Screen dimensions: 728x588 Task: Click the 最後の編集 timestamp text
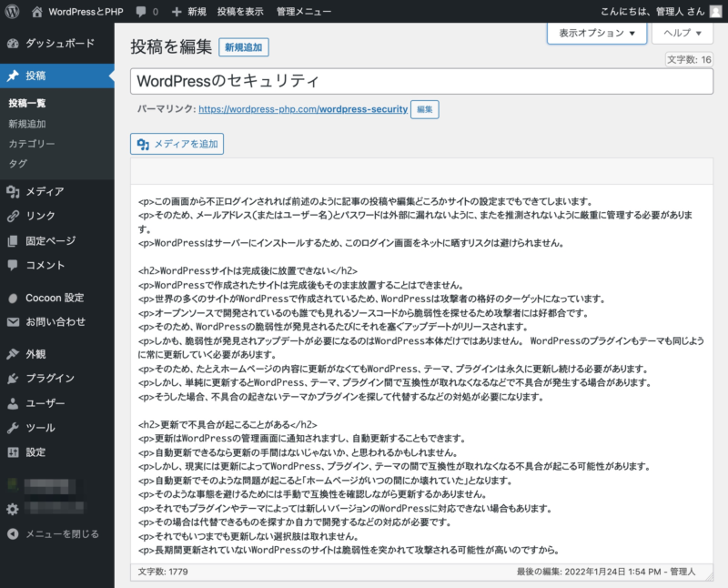606,572
